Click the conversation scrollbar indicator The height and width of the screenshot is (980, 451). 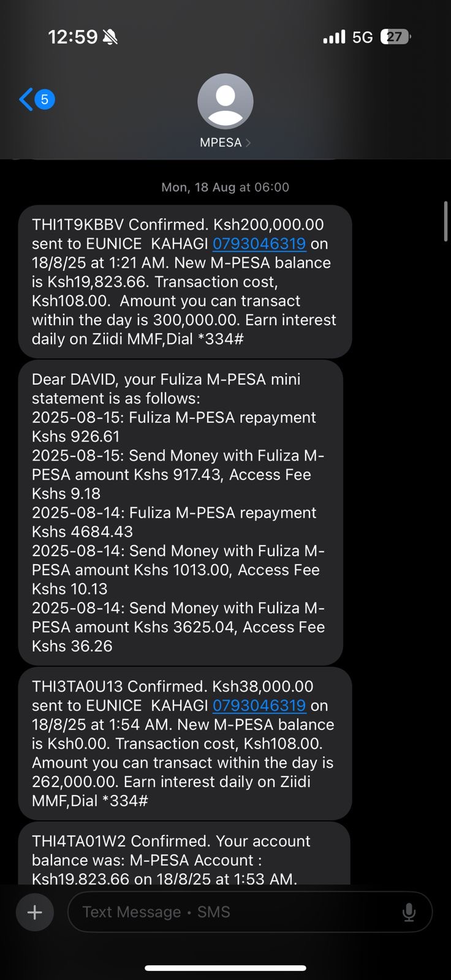pos(445,222)
